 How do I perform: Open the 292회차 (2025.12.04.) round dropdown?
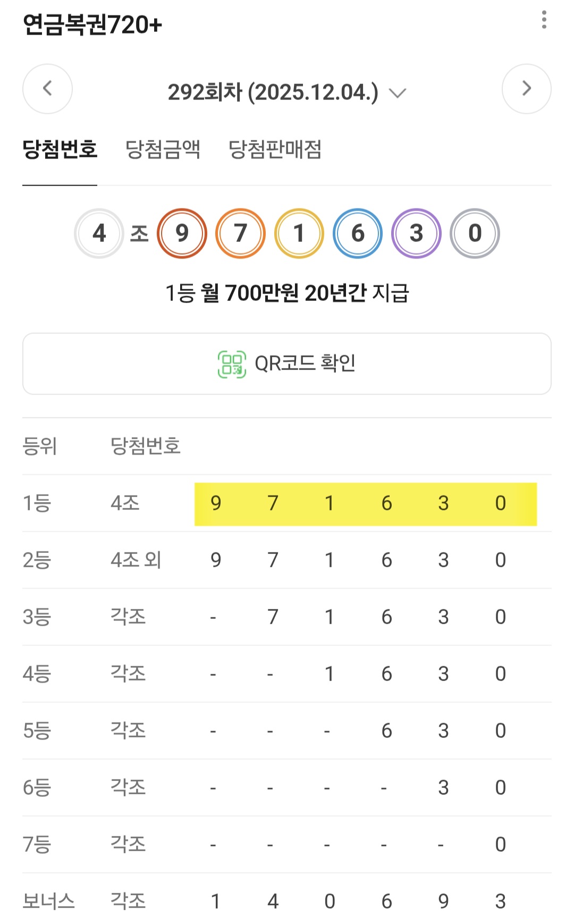coord(273,92)
